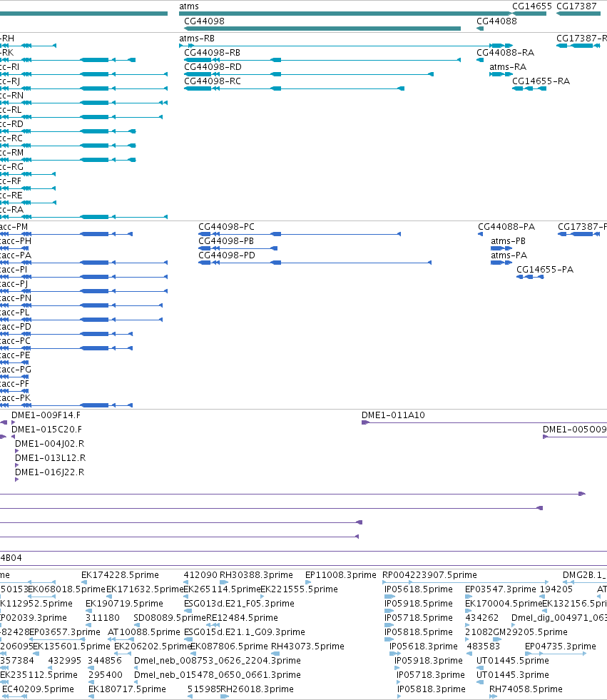The height and width of the screenshot is (700, 607).
Task: Select the IP05818.3prime EST label
Action: click(431, 689)
